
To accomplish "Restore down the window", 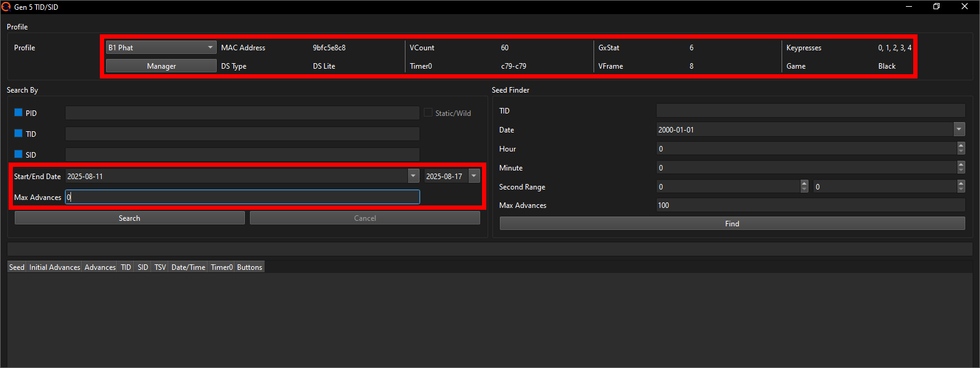I will pos(937,7).
